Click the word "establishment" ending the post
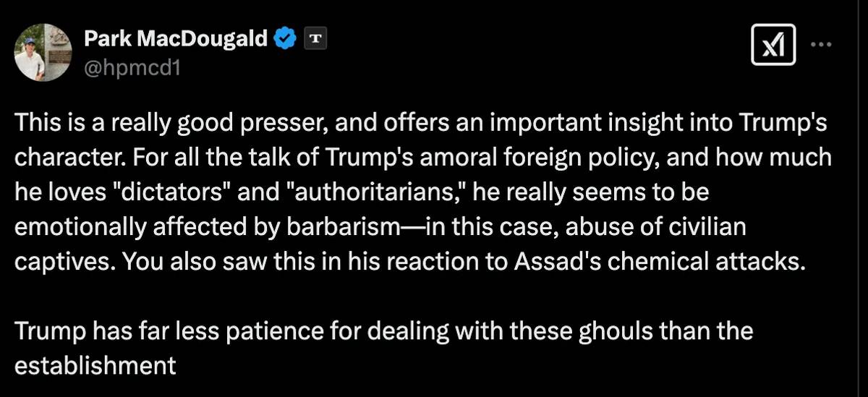Image resolution: width=868 pixels, height=397 pixels. (95, 365)
